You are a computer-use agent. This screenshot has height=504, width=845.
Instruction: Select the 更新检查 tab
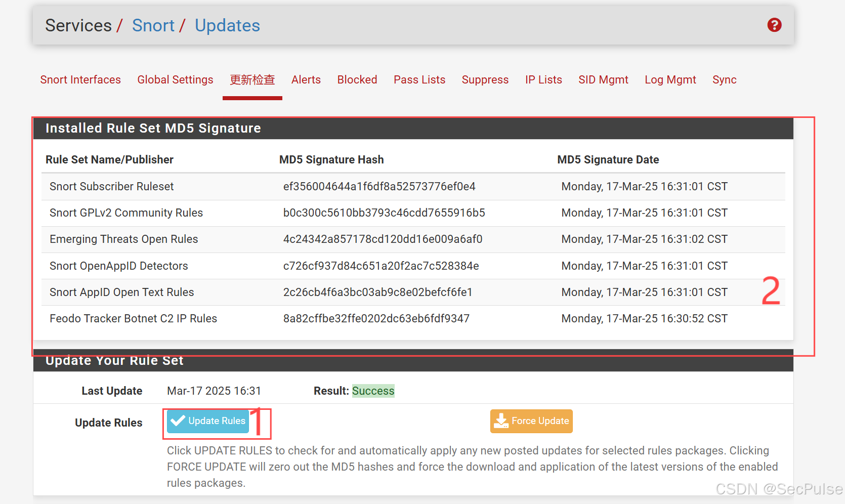point(252,80)
